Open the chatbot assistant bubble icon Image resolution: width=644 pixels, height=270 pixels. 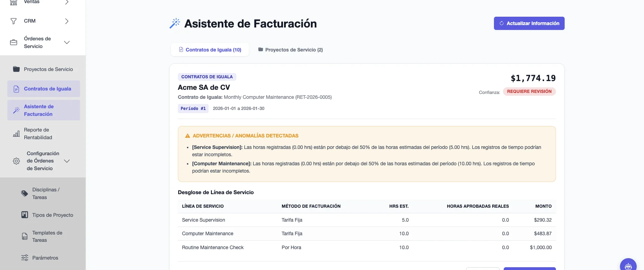point(628,266)
